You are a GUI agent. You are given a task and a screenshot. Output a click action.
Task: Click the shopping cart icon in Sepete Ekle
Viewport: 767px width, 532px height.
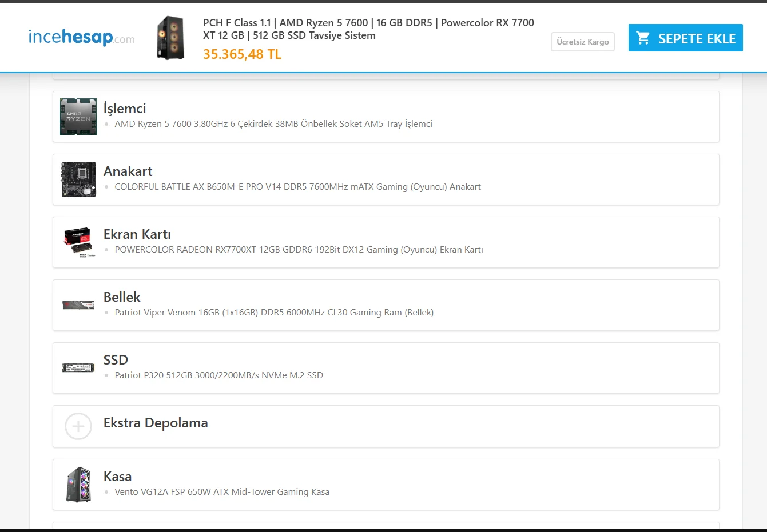pos(643,38)
